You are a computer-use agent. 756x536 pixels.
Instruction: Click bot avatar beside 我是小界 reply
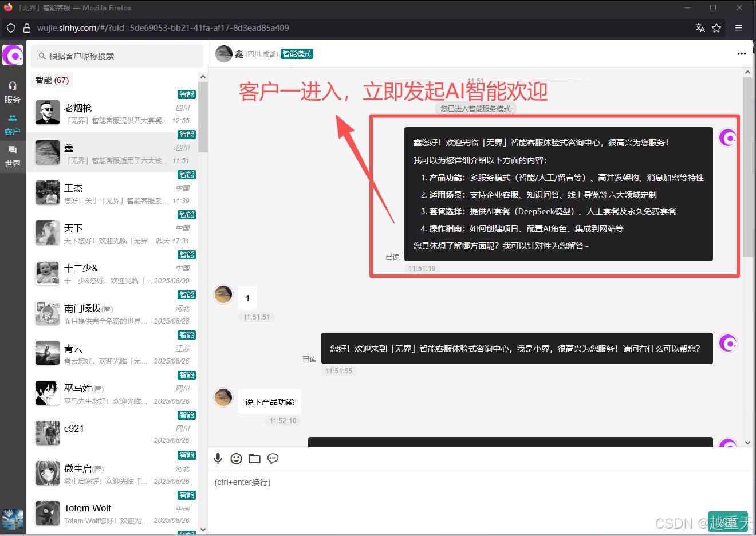click(x=728, y=343)
